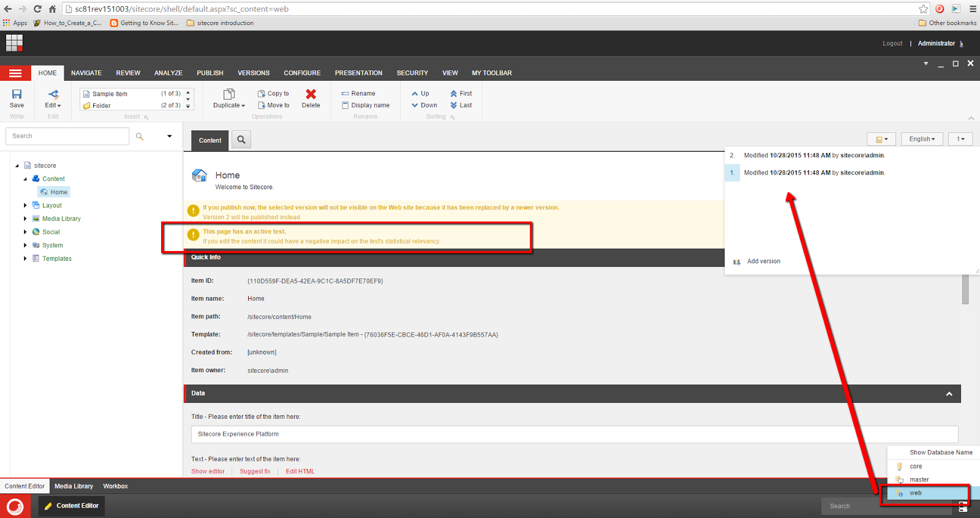Switch to the PUBLISH ribbon tab

click(210, 73)
